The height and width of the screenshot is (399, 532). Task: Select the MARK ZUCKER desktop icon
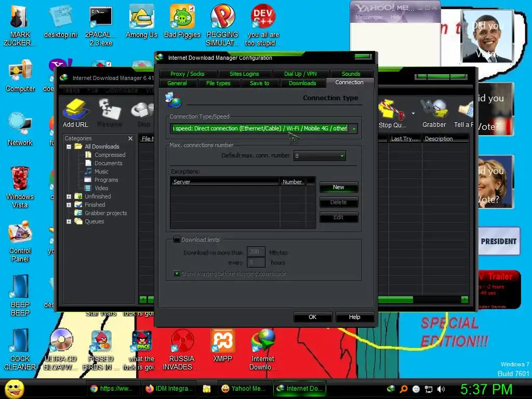click(20, 25)
